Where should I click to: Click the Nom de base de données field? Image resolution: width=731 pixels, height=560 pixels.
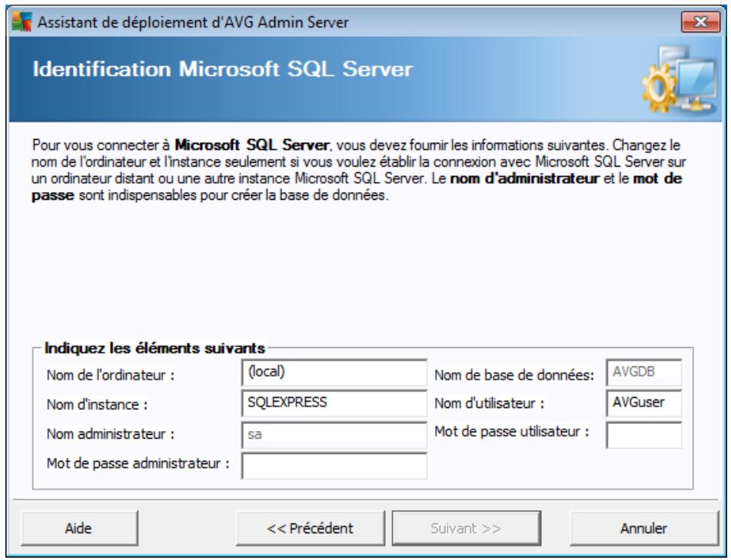644,373
